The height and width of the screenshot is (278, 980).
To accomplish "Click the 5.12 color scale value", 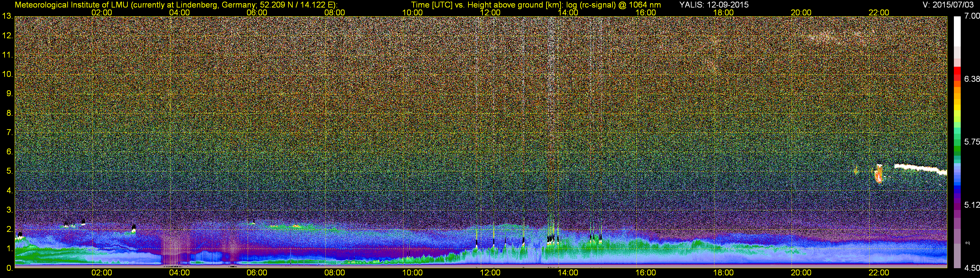I will 972,205.
